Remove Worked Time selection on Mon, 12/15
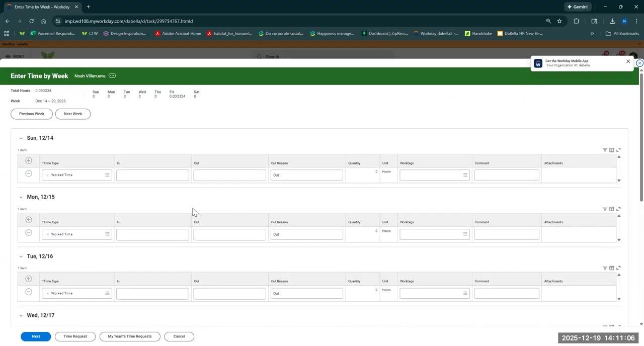Screen dimensions: 644x346 [47, 234]
